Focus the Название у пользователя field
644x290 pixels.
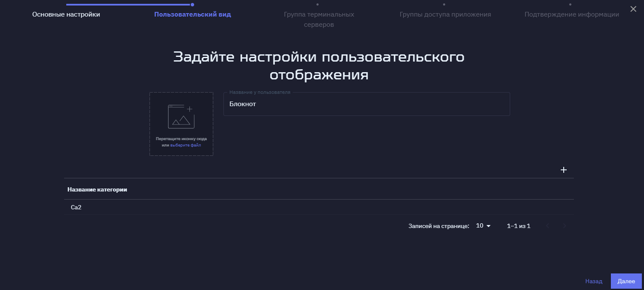(367, 104)
